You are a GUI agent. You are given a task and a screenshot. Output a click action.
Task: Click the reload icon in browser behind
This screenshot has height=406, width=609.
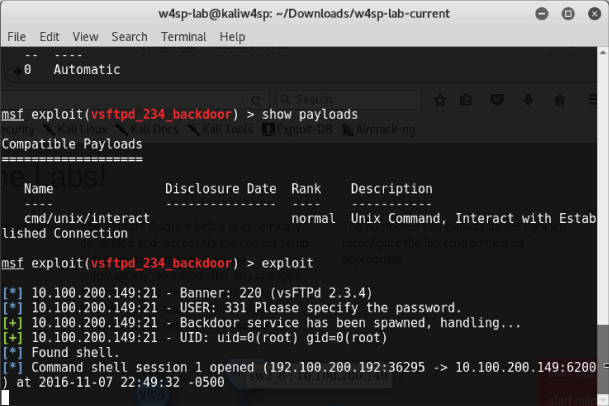coord(256,100)
